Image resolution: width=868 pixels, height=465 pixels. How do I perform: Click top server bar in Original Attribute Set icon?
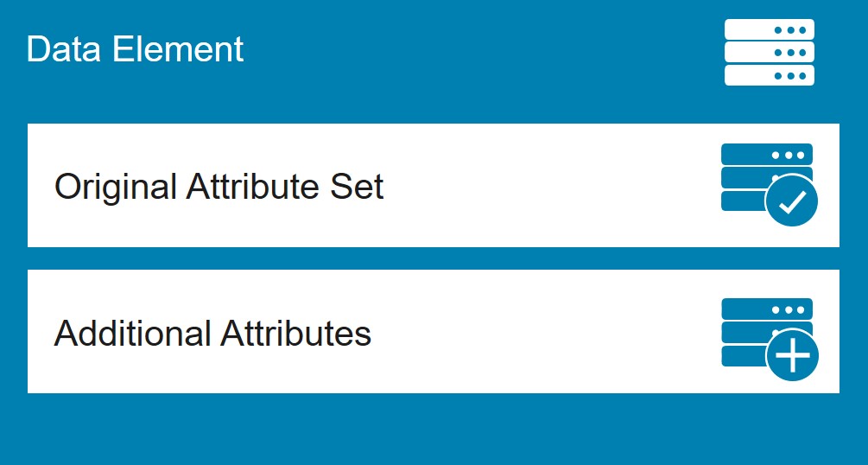click(x=767, y=154)
